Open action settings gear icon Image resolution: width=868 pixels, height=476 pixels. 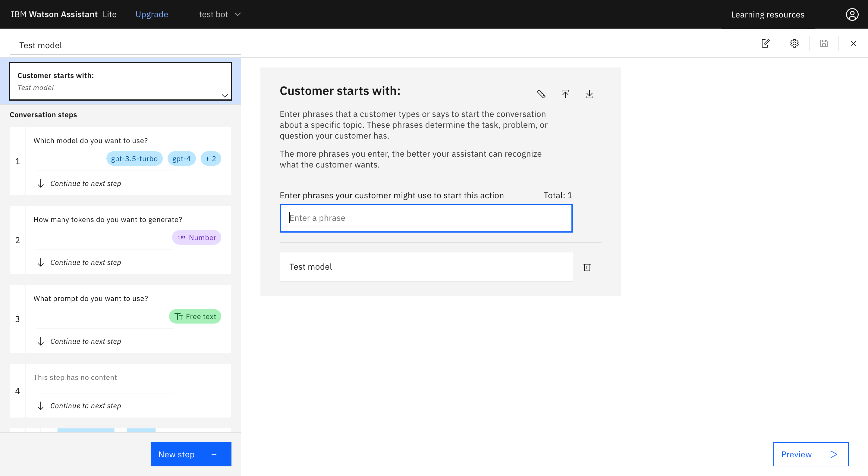point(794,43)
